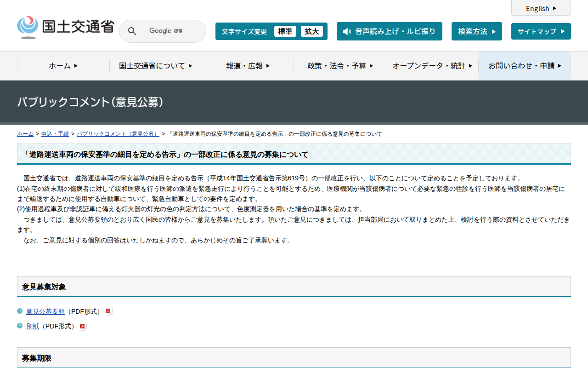Expand the オープンデータ・統計 menu
Image resolution: width=588 pixels, height=368 pixels.
[x=432, y=66]
